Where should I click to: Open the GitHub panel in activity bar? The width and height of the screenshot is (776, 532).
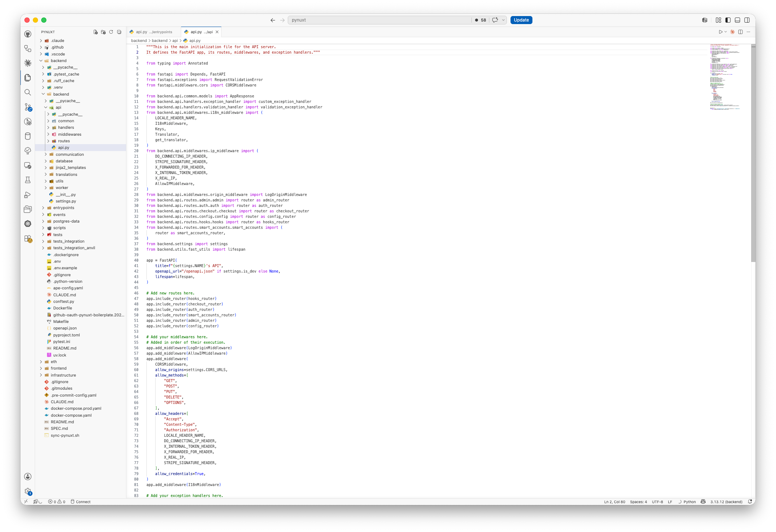(x=28, y=34)
